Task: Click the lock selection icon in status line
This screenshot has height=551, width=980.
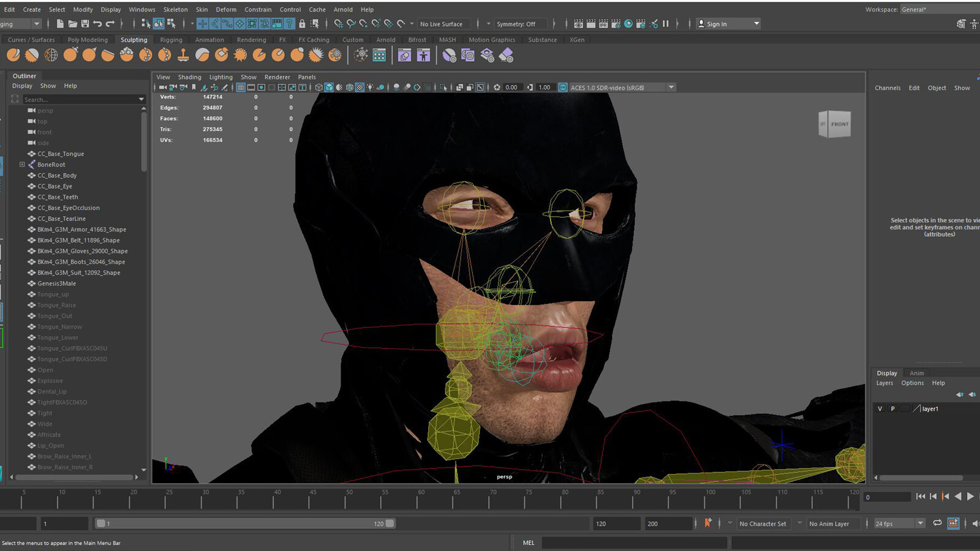Action: click(302, 24)
